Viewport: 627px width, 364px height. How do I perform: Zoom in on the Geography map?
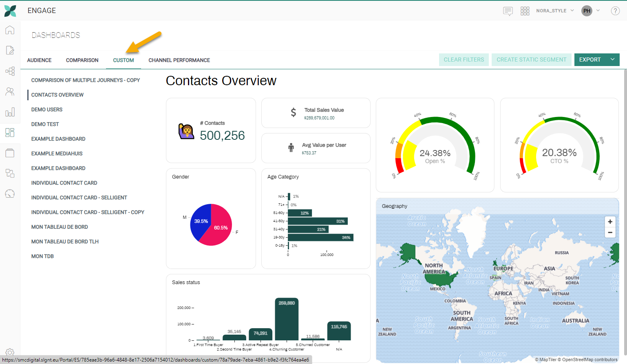coord(610,222)
